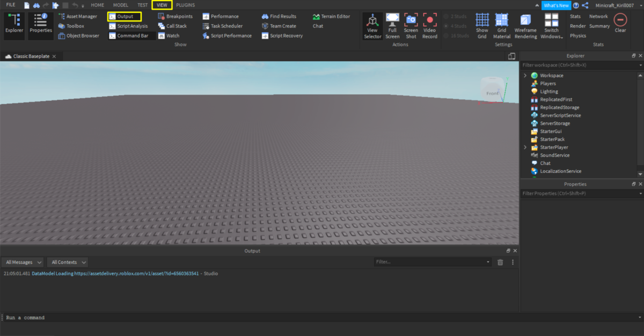The image size is (644, 336).
Task: Select the 2 Studs radio option
Action: tap(456, 16)
